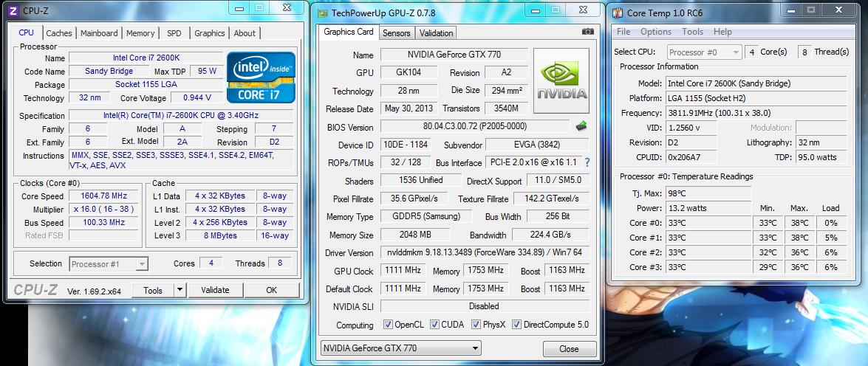Click the CPU Name field Intel Core i7 2600K

pyautogui.click(x=146, y=58)
